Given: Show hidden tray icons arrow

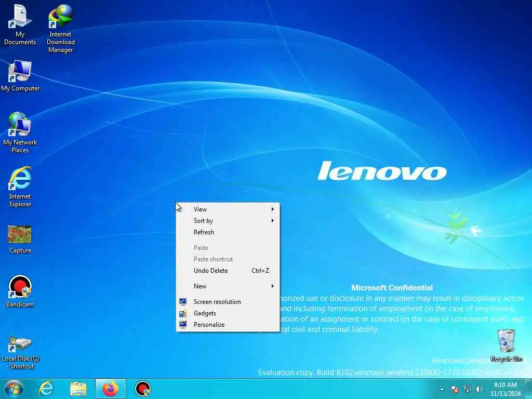Looking at the screenshot, I should pyautogui.click(x=442, y=389).
